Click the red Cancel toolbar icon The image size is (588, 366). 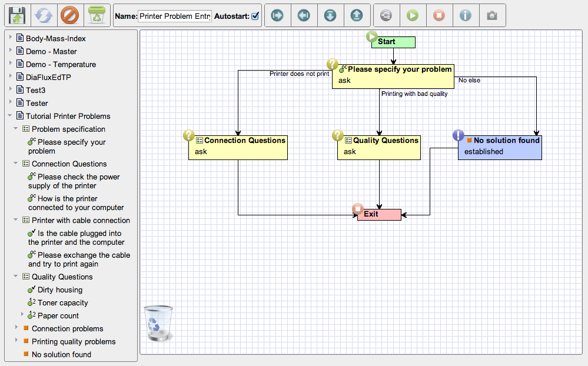tap(70, 16)
